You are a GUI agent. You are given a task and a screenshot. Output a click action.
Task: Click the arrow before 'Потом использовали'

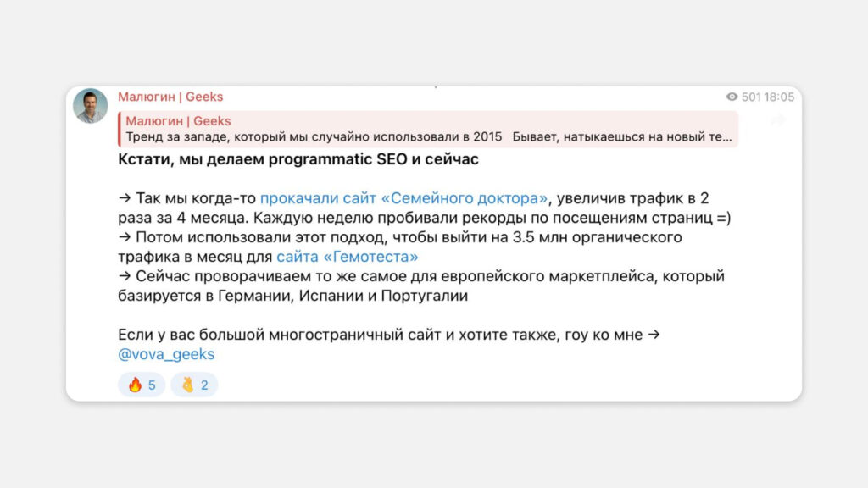pos(125,237)
